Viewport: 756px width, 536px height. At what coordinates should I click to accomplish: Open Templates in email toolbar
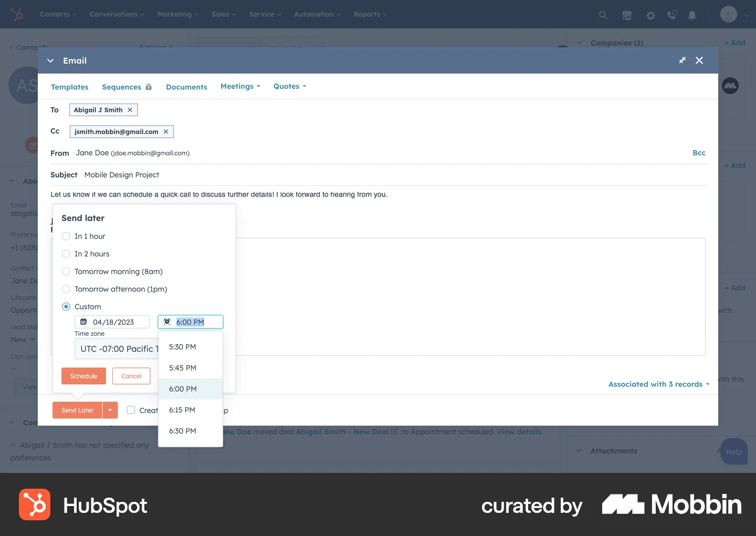point(70,87)
